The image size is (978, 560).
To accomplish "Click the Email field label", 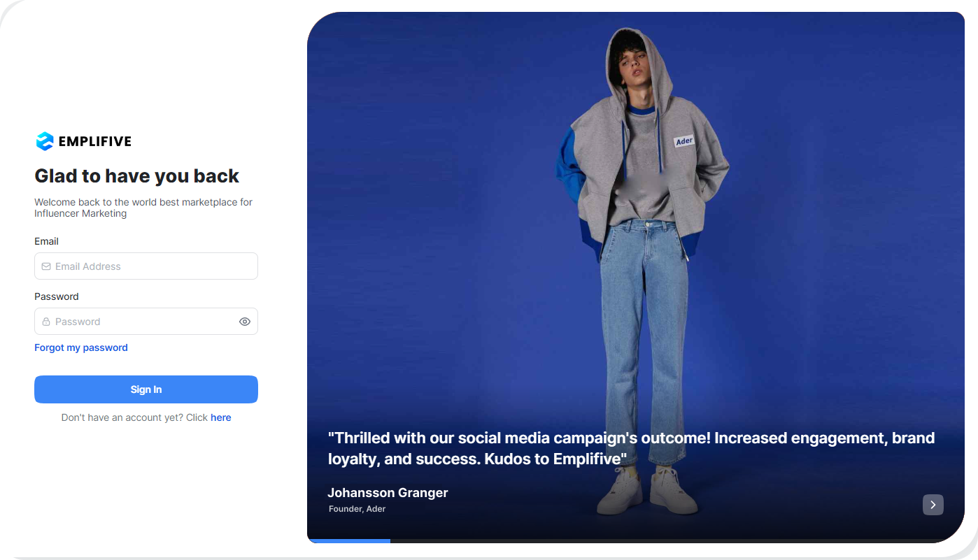I will (46, 241).
